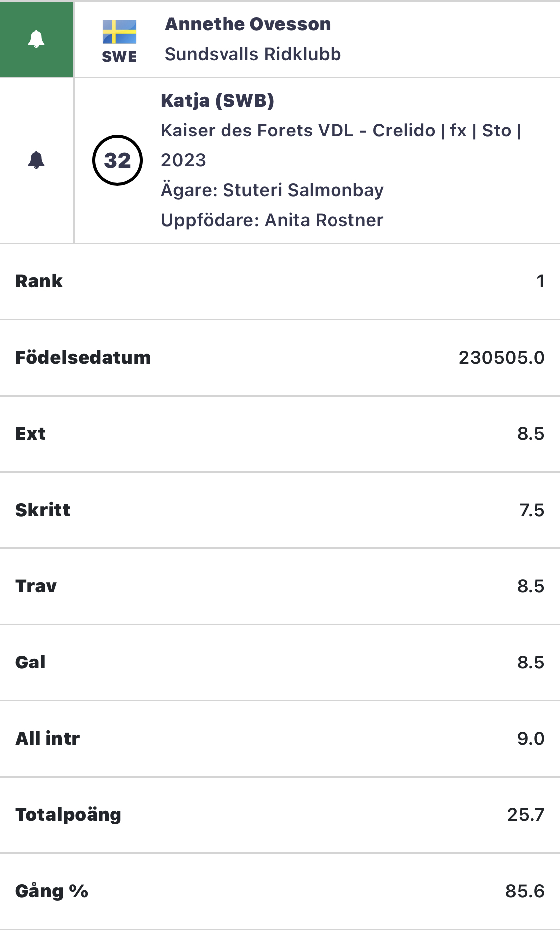Click the Swedish flag icon
Viewport: 560px width, 930px height.
(x=119, y=32)
